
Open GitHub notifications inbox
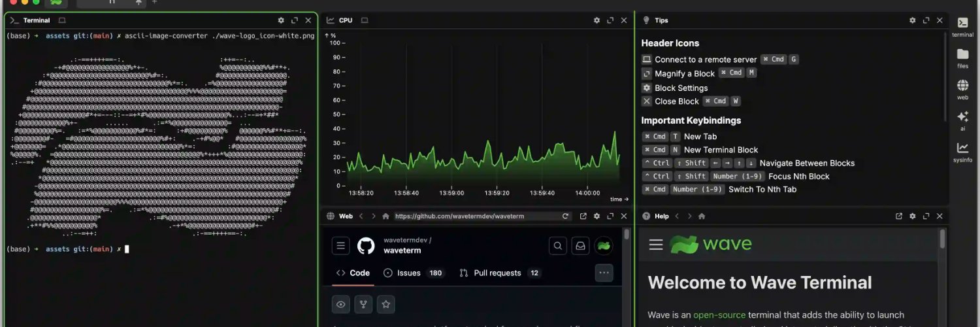coord(580,246)
